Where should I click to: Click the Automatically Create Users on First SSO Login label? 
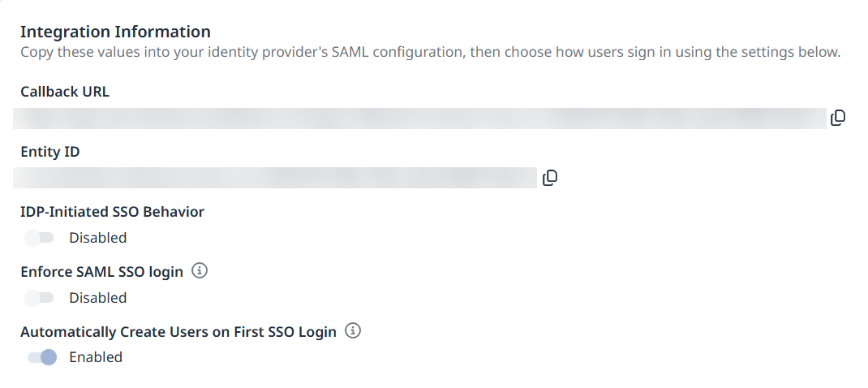pos(178,331)
